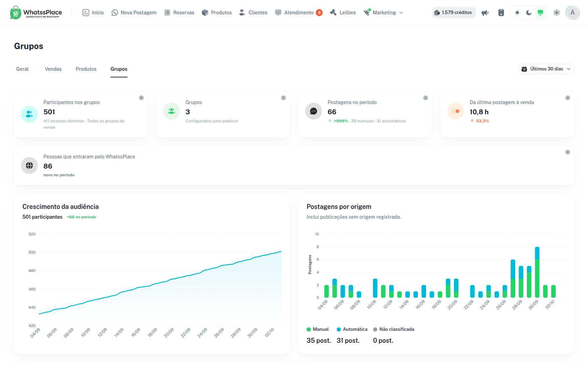Toggle the Manual legend item
588x368 pixels.
pos(318,329)
